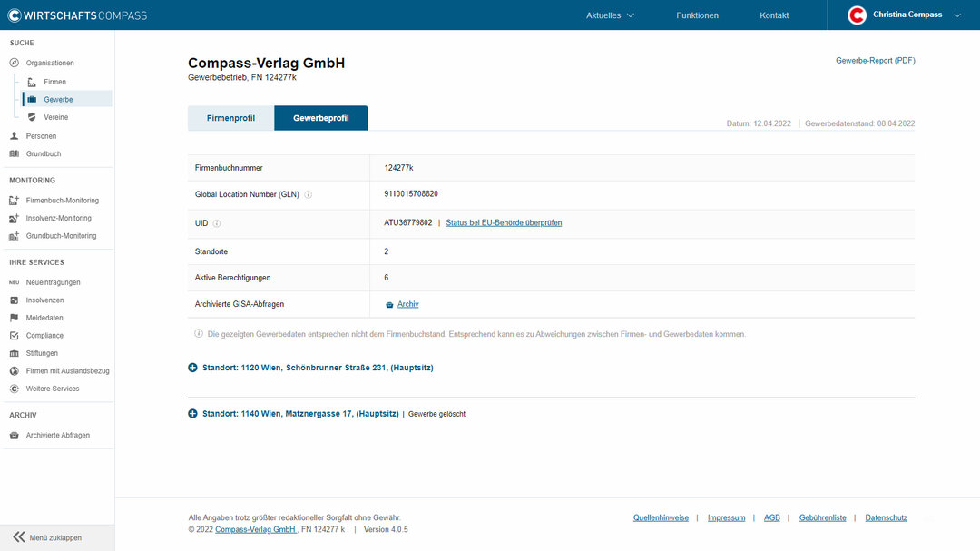Select the Gewerbeprofil tab
Image resolution: width=980 pixels, height=551 pixels.
point(320,118)
